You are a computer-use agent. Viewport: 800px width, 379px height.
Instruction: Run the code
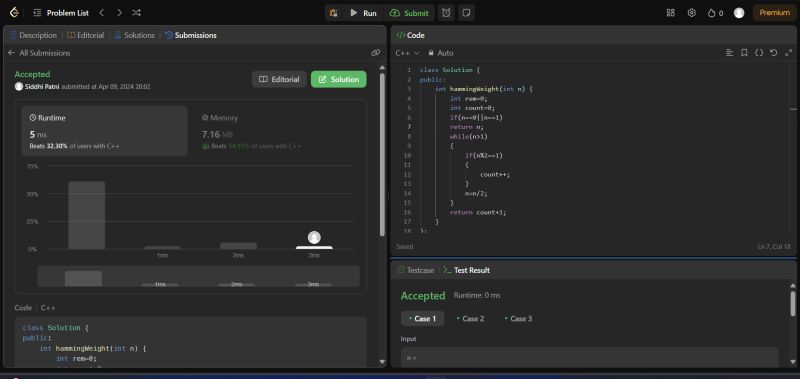363,13
